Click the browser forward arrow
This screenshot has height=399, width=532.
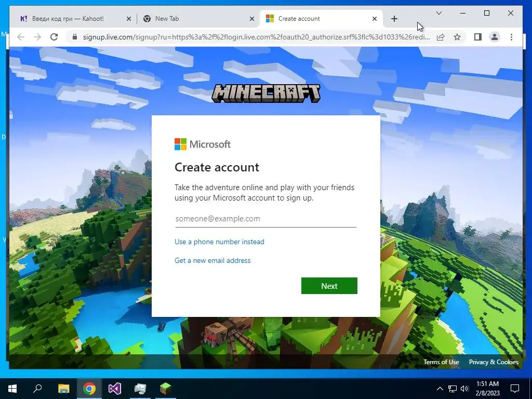37,37
